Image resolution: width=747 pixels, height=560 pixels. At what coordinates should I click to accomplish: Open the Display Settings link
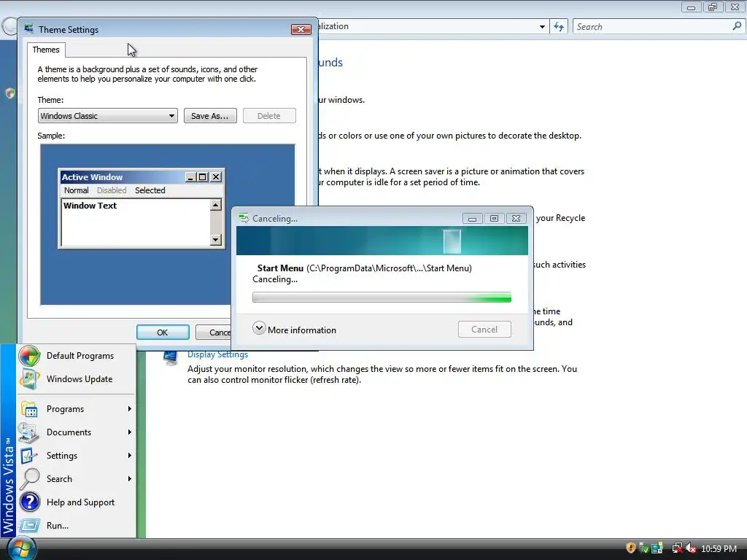point(217,355)
